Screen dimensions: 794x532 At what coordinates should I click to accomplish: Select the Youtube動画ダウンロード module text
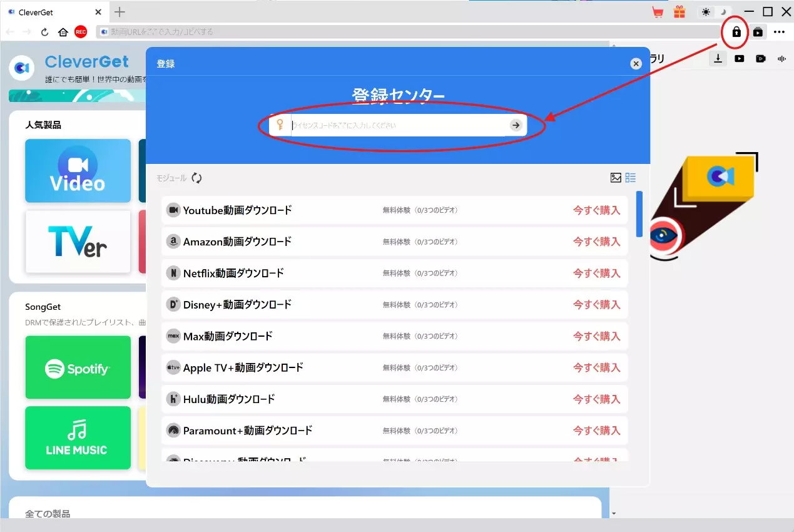coord(237,210)
